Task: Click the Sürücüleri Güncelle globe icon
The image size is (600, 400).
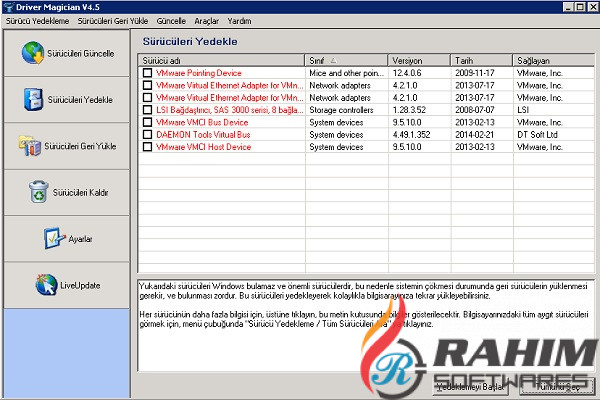Action: [33, 52]
